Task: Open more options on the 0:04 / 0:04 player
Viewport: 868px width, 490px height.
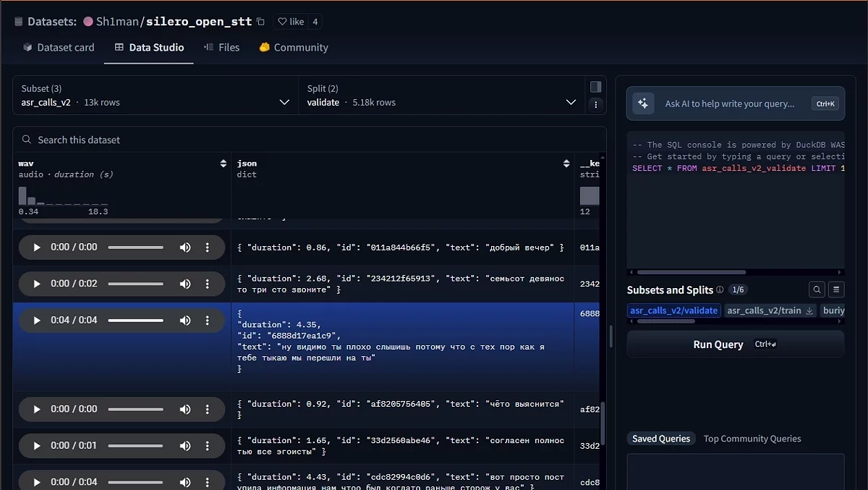Action: tap(208, 321)
